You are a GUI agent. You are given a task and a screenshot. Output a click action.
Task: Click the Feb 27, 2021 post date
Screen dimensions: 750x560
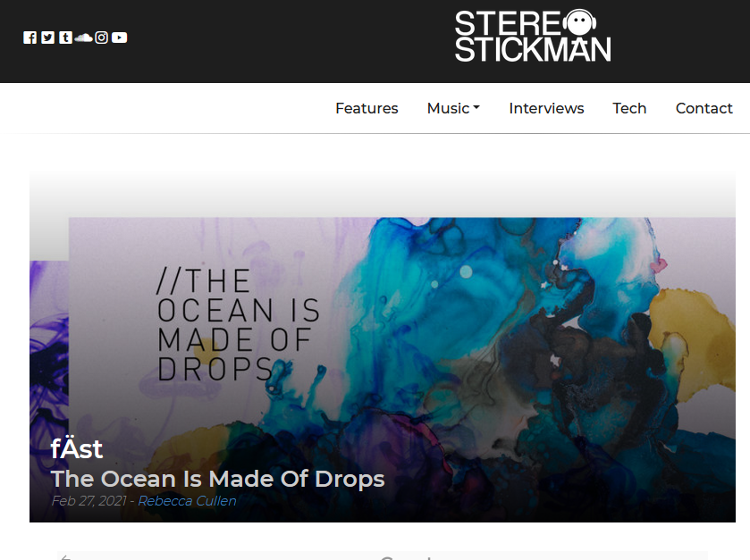pyautogui.click(x=89, y=501)
